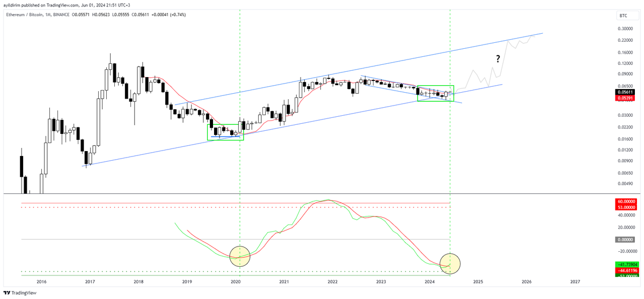Click the 0.30000 price axis label
644x299 pixels.
[x=625, y=29]
